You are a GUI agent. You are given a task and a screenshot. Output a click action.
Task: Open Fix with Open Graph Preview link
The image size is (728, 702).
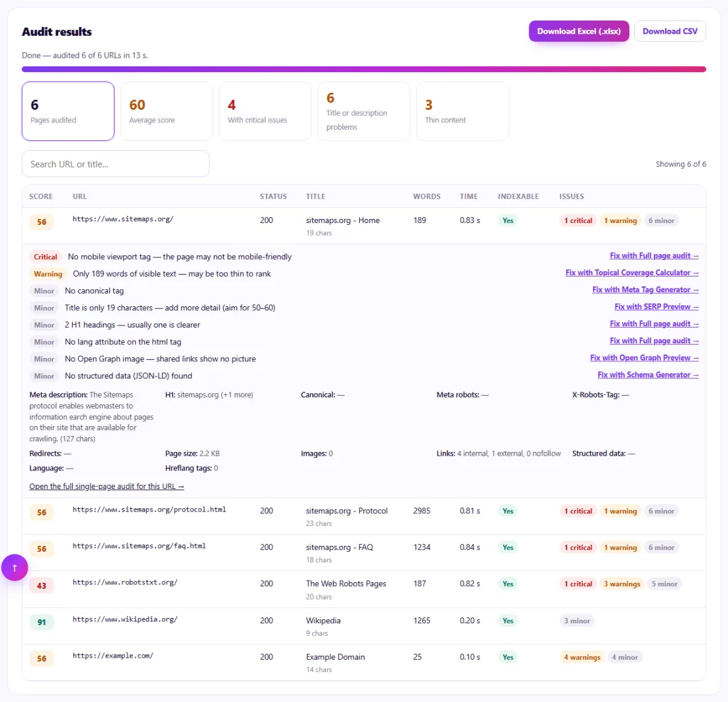(x=644, y=358)
